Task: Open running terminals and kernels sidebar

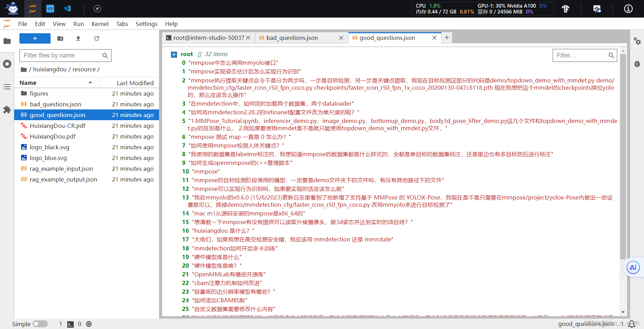Action: (x=7, y=64)
